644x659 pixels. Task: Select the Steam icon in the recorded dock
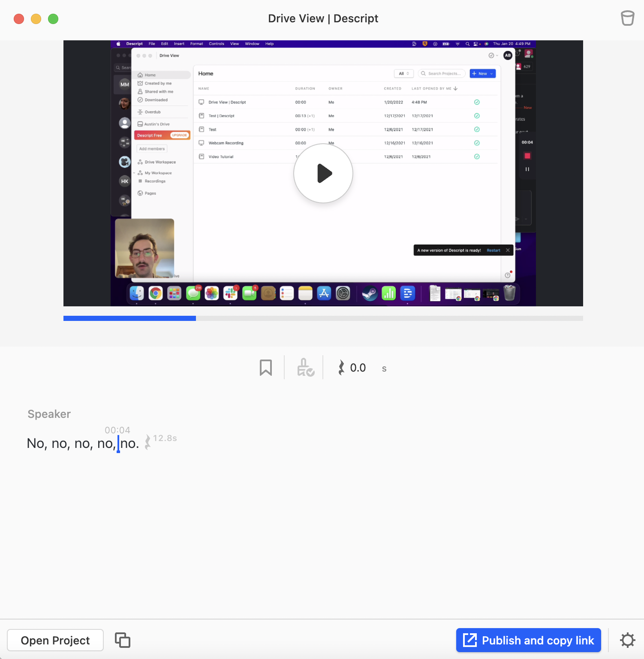pyautogui.click(x=369, y=293)
